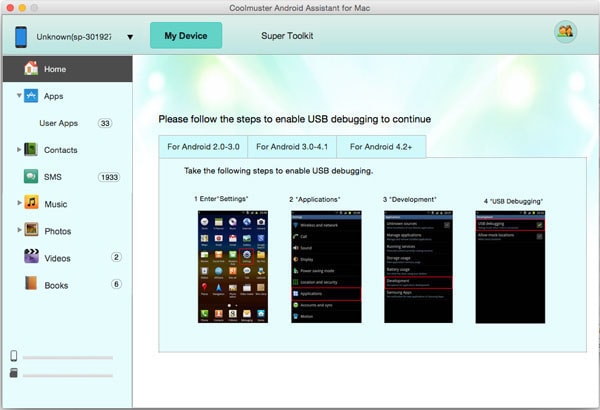The height and width of the screenshot is (410, 600).
Task: Select the Home label in the sidebar
Action: tap(55, 69)
